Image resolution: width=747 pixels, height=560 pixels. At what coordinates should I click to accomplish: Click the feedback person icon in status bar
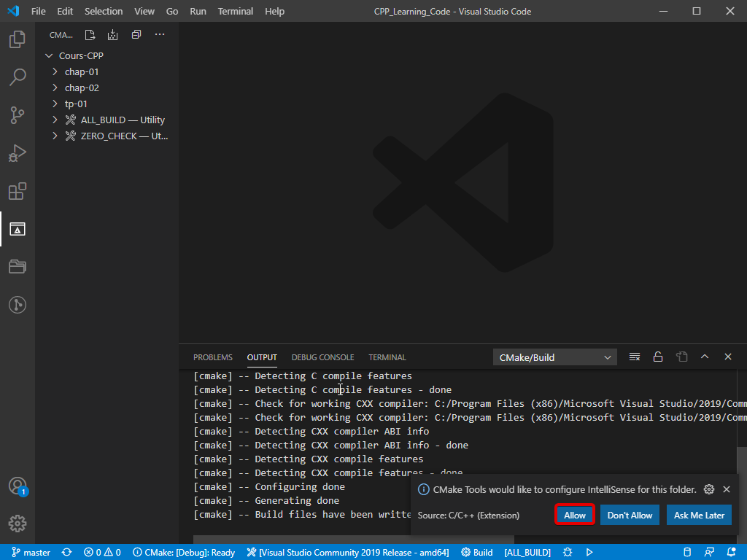[709, 553]
